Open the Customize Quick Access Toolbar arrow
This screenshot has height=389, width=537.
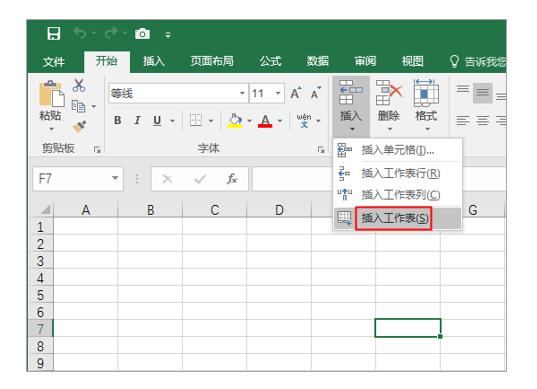pos(168,35)
